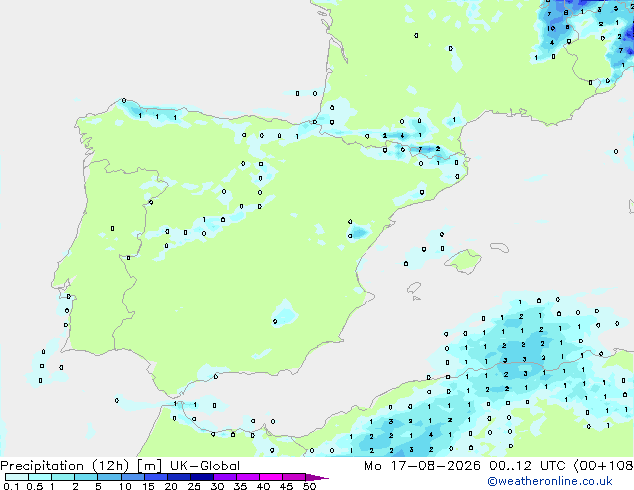
Task: Click the 0.1–0.5 lightest cyan legend swatch
Action: (17, 477)
